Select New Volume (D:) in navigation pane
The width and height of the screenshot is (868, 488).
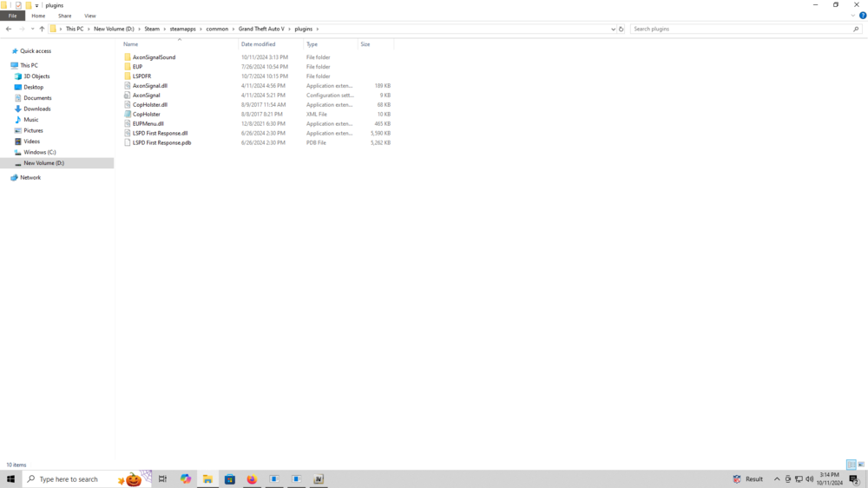[x=43, y=163]
